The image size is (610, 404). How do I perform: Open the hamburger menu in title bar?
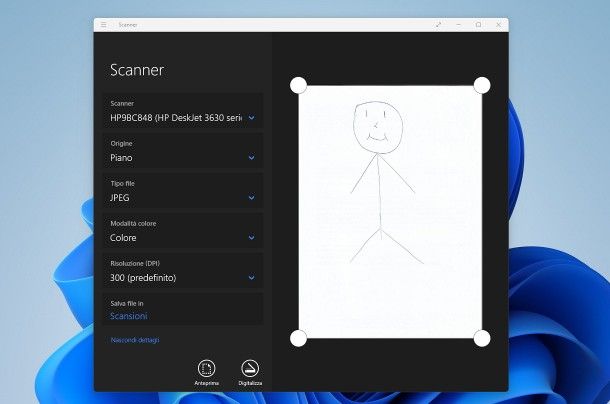(x=103, y=24)
